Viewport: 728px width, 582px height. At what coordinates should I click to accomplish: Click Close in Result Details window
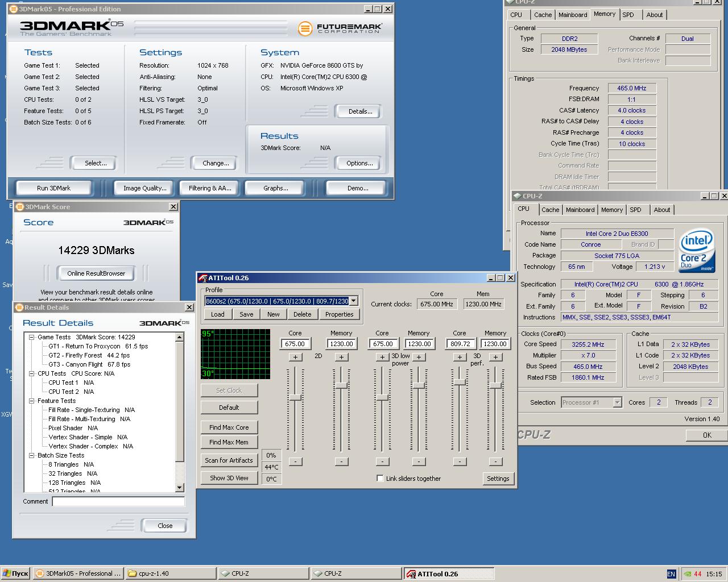coord(165,526)
